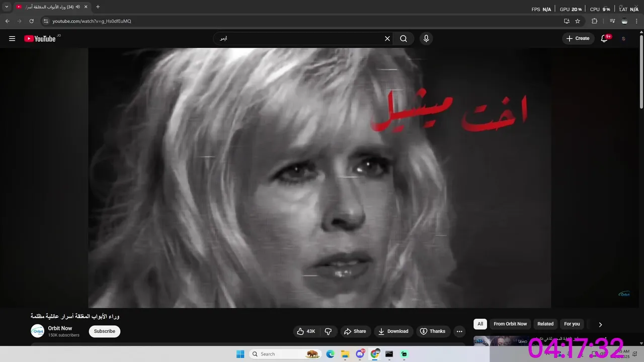Open the YouTube hamburger guide menu
The height and width of the screenshot is (362, 644).
coord(12,39)
